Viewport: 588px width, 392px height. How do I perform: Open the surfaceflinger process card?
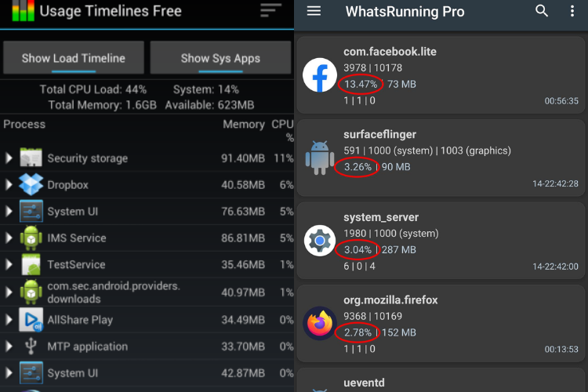[441, 158]
